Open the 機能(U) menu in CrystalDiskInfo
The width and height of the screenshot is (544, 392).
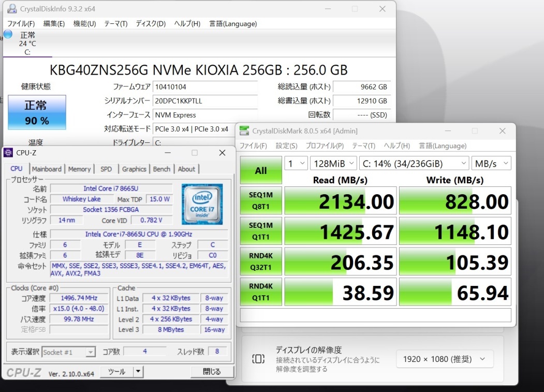click(84, 24)
